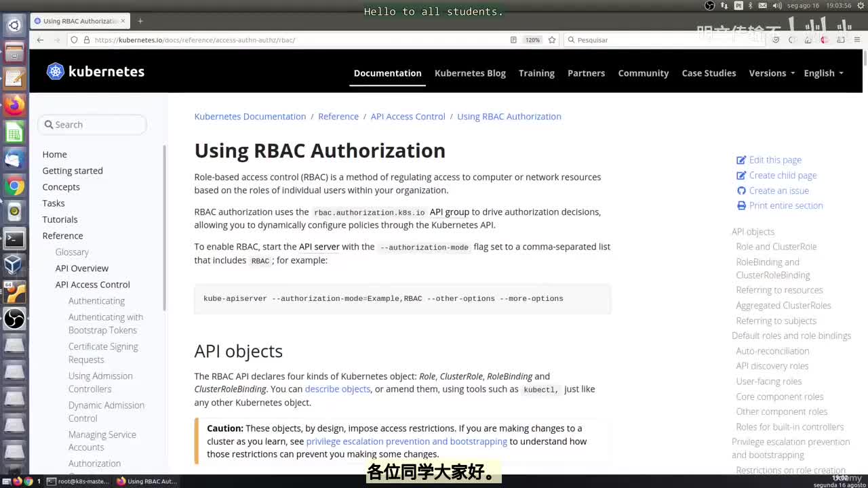868x488 pixels.
Task: Open Tutorials in the sidebar
Action: tap(60, 220)
